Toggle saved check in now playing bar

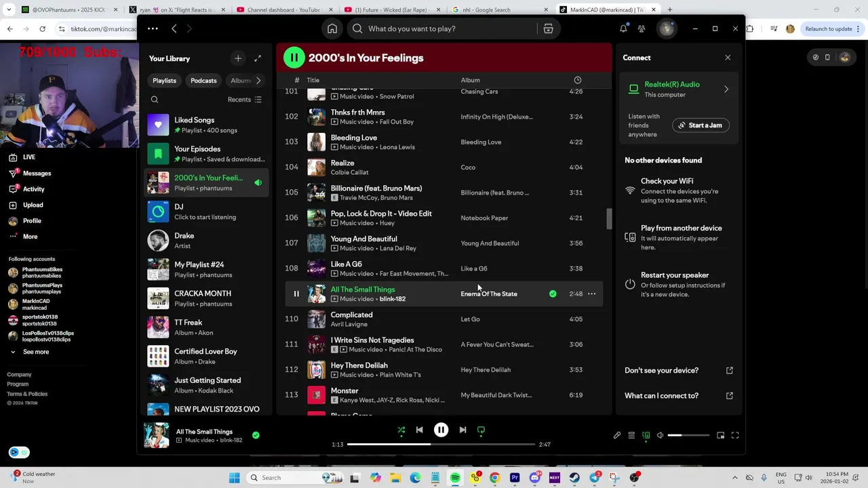click(x=256, y=435)
